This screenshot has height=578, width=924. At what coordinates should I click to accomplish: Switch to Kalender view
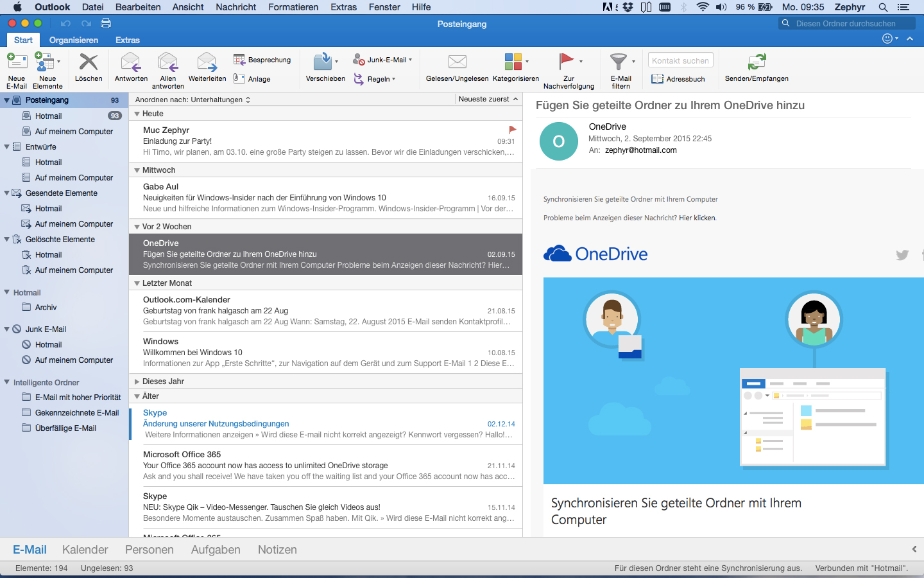coord(85,550)
